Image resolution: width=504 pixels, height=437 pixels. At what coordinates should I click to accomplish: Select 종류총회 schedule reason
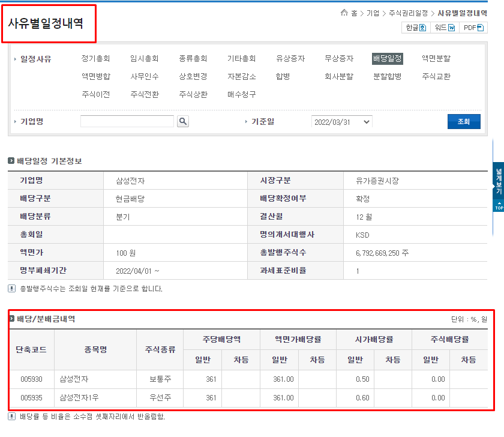(x=193, y=58)
